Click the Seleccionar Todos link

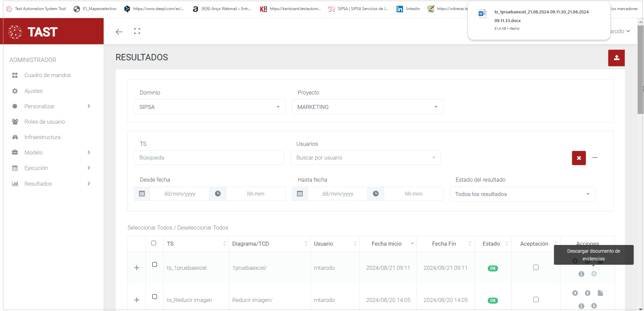coord(150,228)
